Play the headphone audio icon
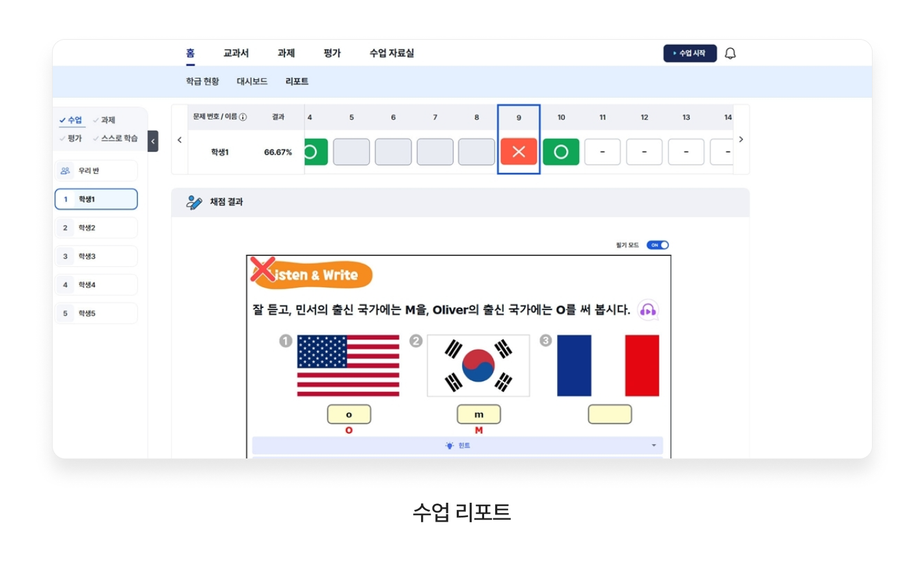The width and height of the screenshot is (924, 562). pyautogui.click(x=647, y=310)
